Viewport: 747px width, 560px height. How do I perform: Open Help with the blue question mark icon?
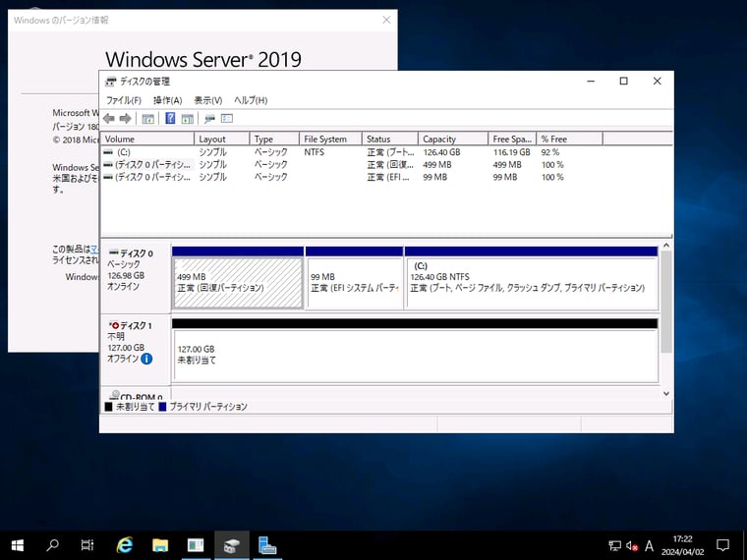(170, 119)
